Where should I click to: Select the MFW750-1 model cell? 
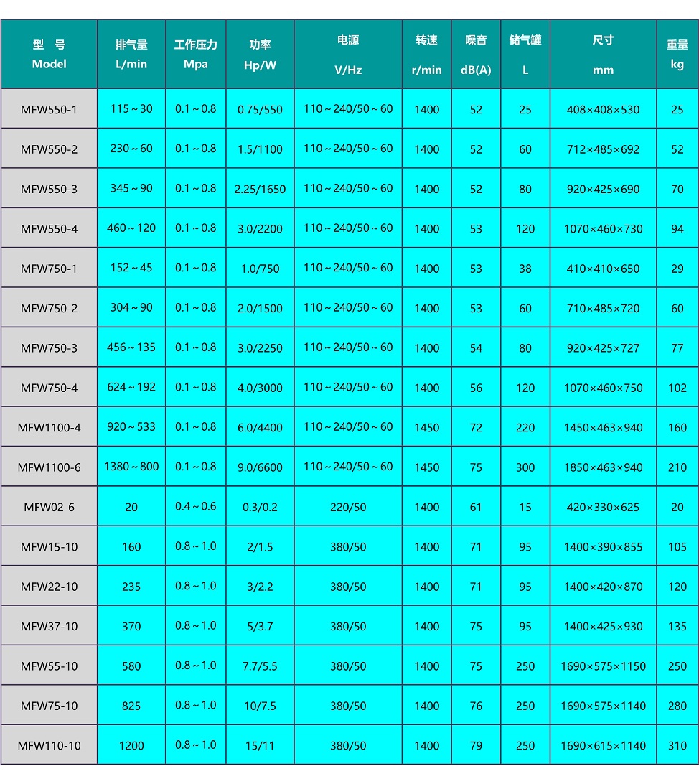click(49, 268)
